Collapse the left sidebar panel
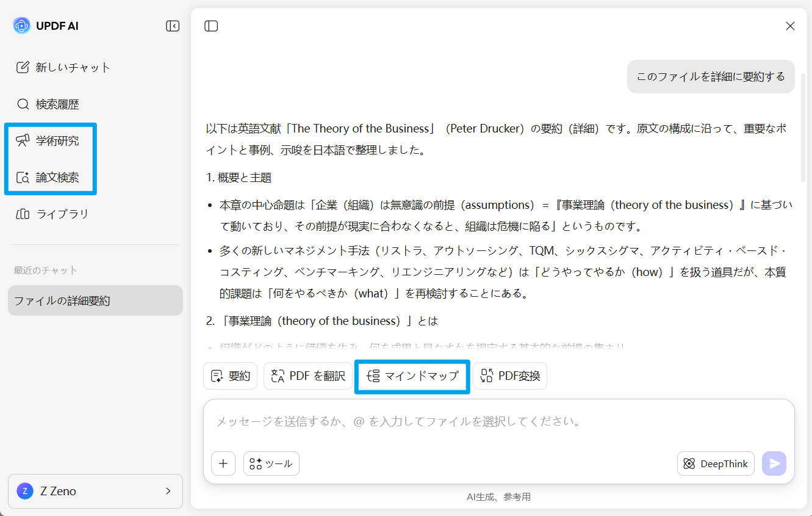This screenshot has width=812, height=516. (173, 26)
